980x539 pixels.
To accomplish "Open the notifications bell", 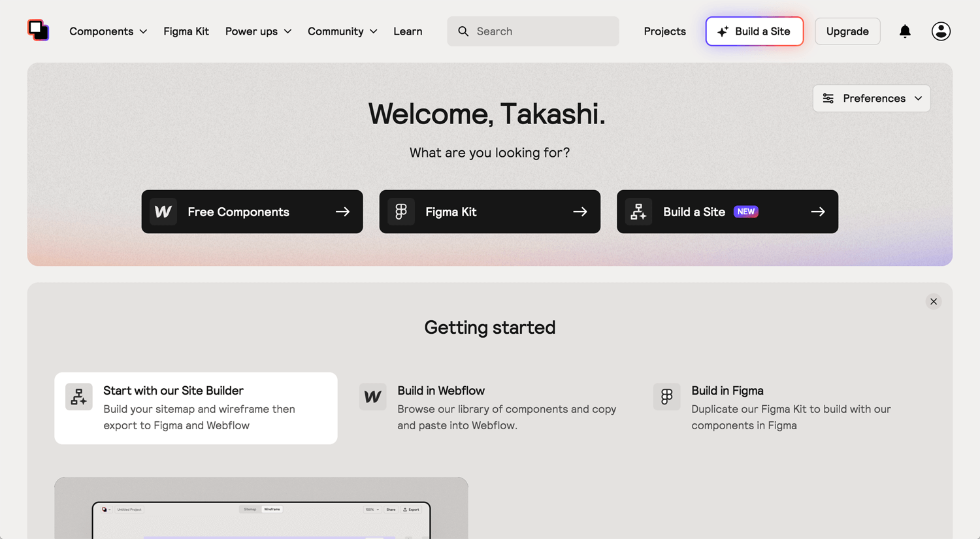I will pos(905,31).
